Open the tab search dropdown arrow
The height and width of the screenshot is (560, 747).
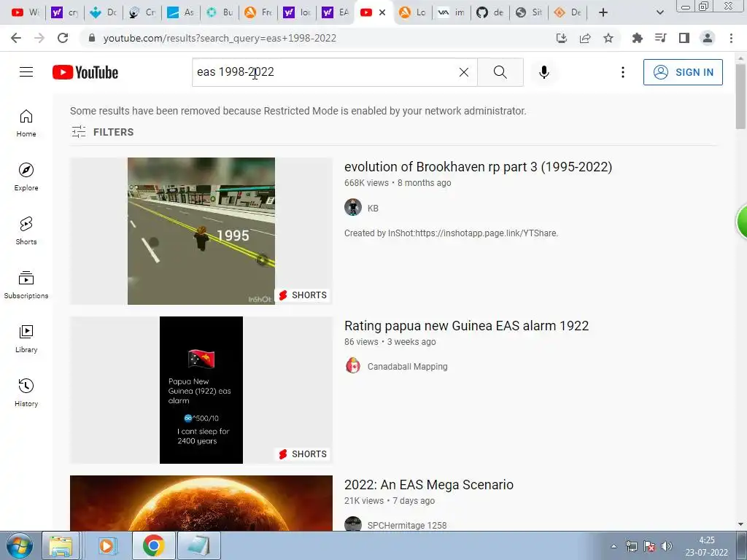click(x=659, y=12)
